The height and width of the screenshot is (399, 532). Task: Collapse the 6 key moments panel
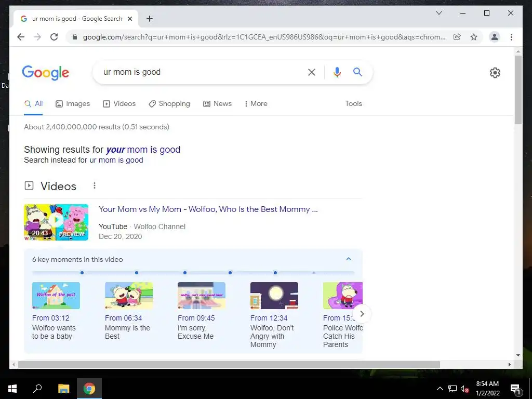tap(349, 259)
